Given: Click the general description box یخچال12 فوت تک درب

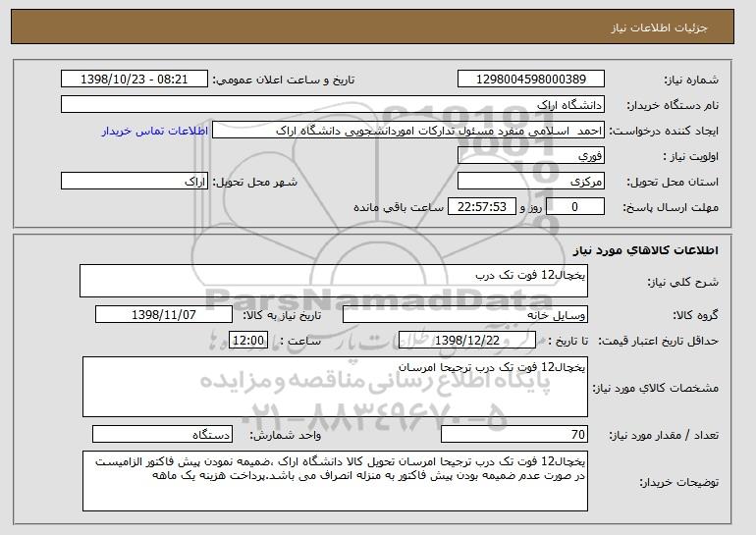Looking at the screenshot, I should 334,281.
